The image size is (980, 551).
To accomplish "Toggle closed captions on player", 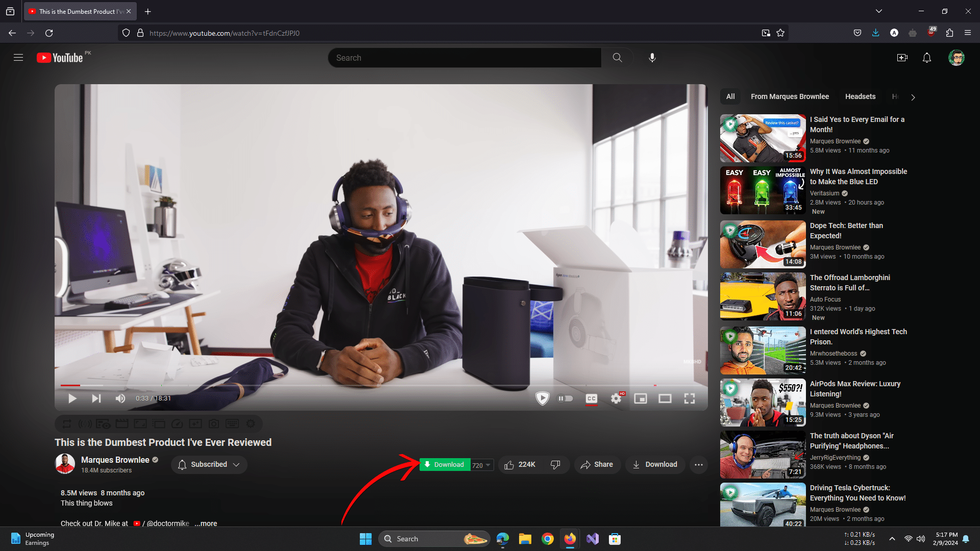I will click(x=591, y=398).
